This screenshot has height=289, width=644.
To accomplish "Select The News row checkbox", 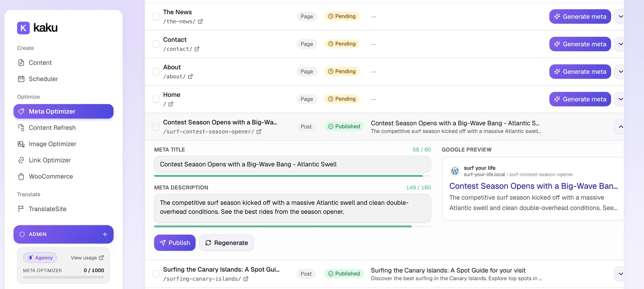I will point(156,17).
